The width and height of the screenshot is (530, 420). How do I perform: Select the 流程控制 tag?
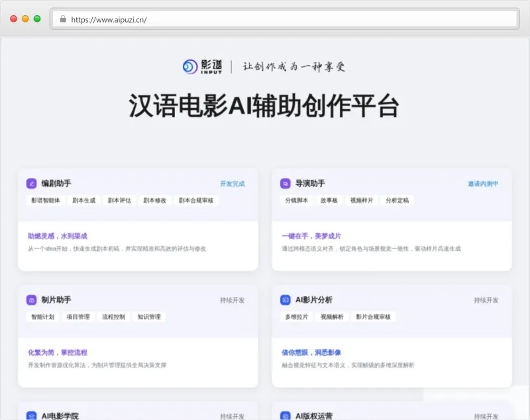pos(114,317)
